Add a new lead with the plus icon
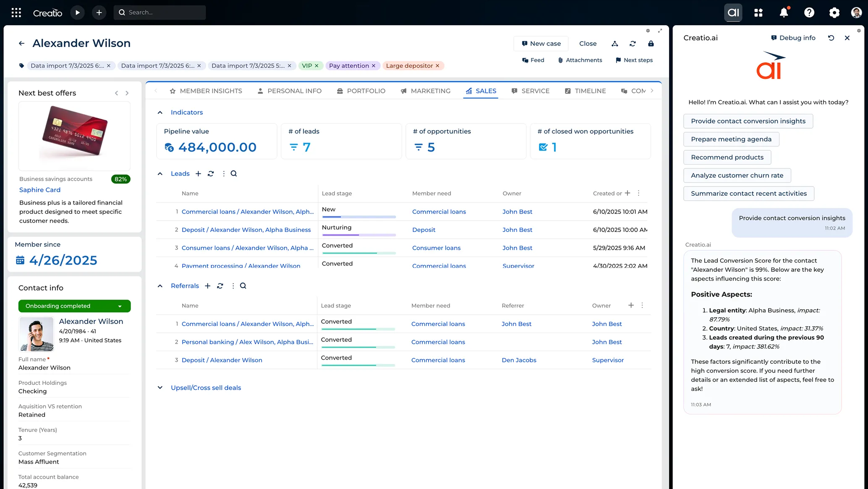Image resolution: width=868 pixels, height=489 pixels. 198,174
